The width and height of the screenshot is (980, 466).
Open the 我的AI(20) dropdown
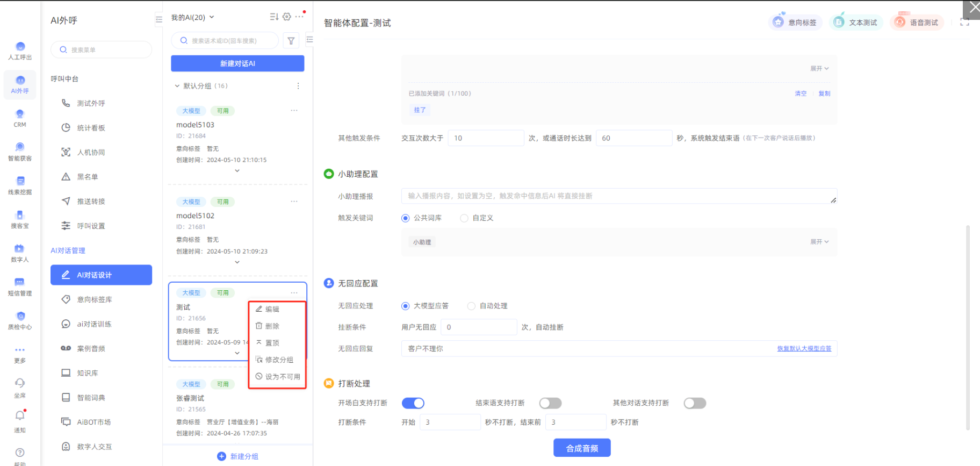click(x=192, y=17)
